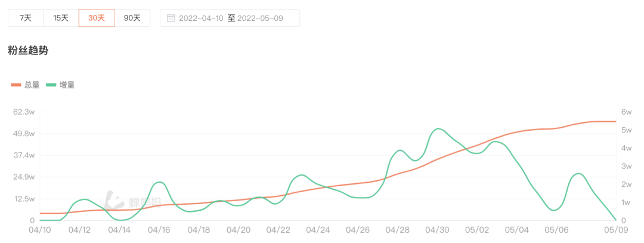This screenshot has height=243, width=644.
Task: Click the 粉丝趋势 section heading
Action: click(28, 51)
